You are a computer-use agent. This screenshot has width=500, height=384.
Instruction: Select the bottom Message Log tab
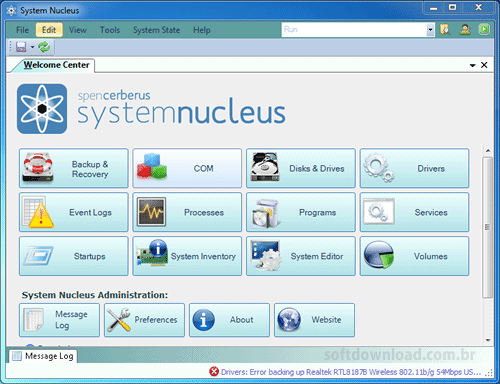(x=43, y=356)
